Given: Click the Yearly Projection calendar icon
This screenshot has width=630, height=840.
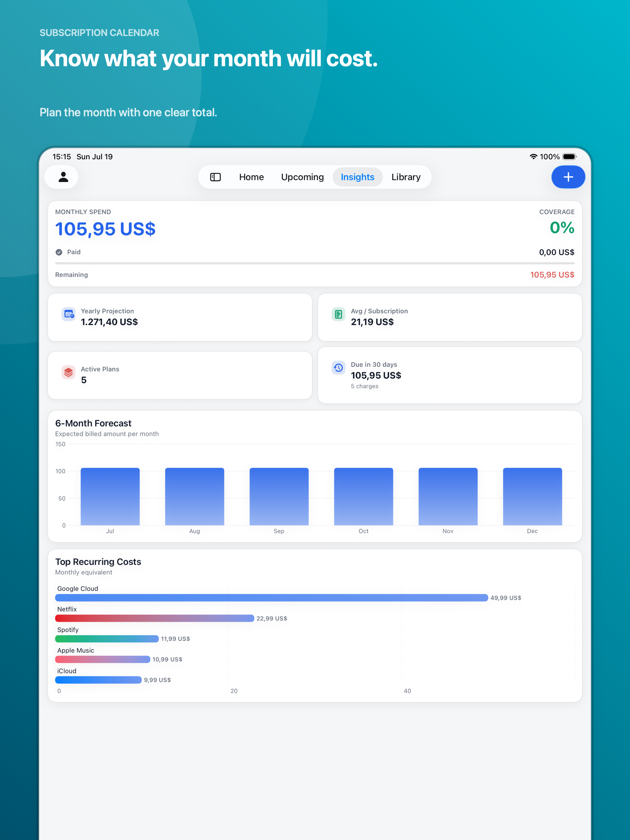Looking at the screenshot, I should click(x=69, y=314).
